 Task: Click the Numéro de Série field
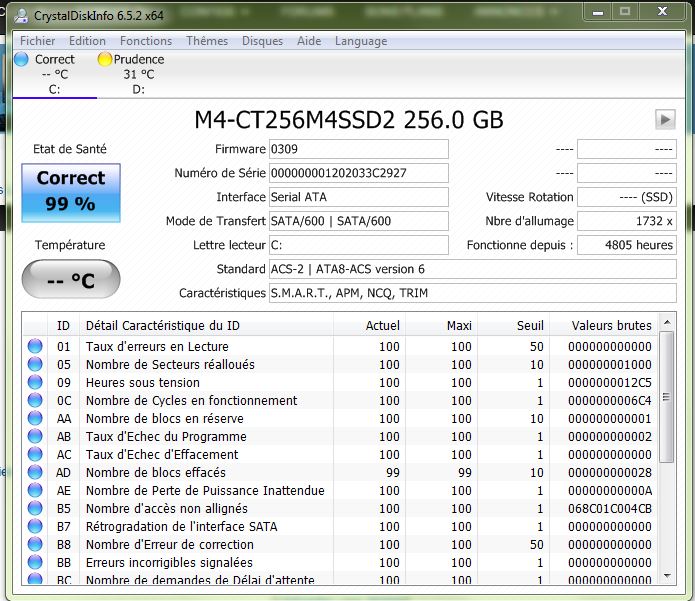click(x=359, y=173)
